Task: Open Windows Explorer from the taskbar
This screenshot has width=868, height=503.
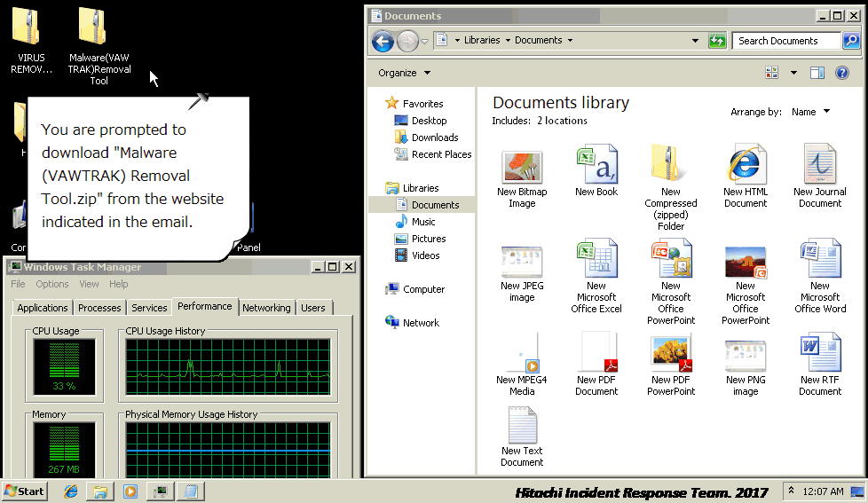Action: 100,491
